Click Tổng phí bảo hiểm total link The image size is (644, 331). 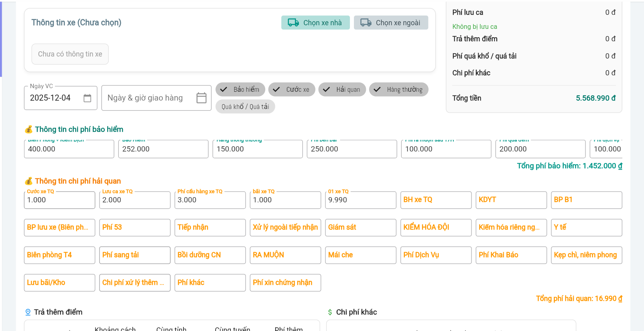(x=569, y=166)
